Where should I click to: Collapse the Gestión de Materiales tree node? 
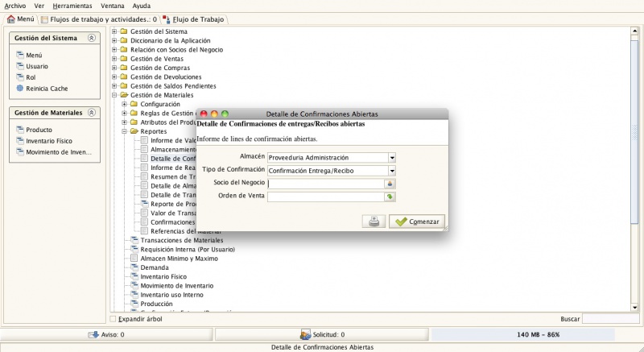[114, 94]
